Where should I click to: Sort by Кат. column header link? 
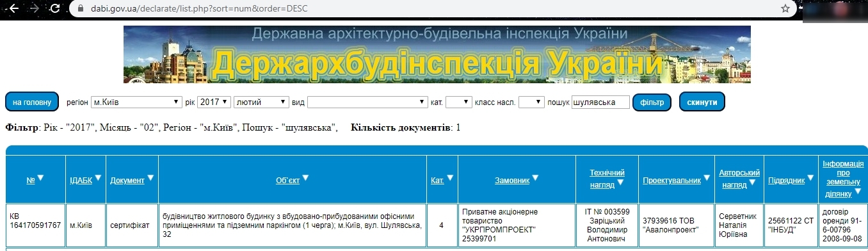coord(438,181)
